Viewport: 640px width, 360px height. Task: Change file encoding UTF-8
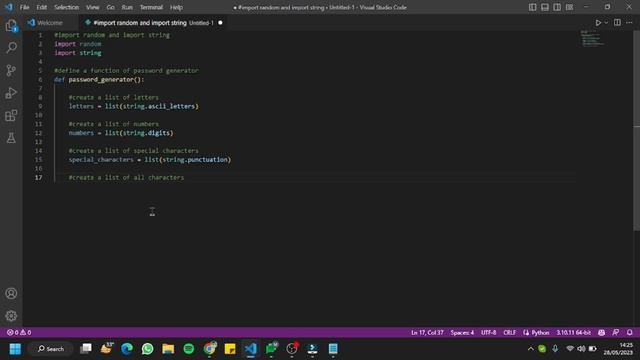coord(489,333)
